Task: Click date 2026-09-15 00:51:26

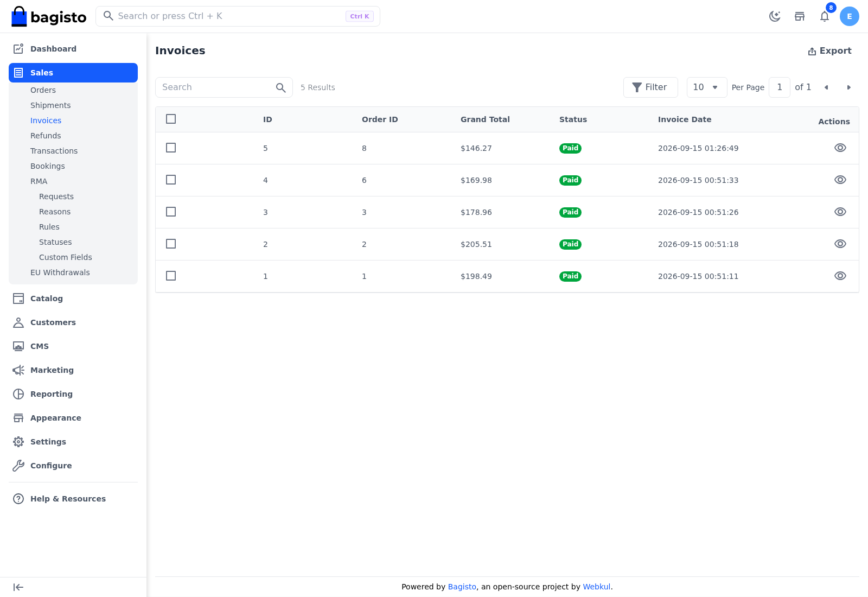Action: coord(698,212)
